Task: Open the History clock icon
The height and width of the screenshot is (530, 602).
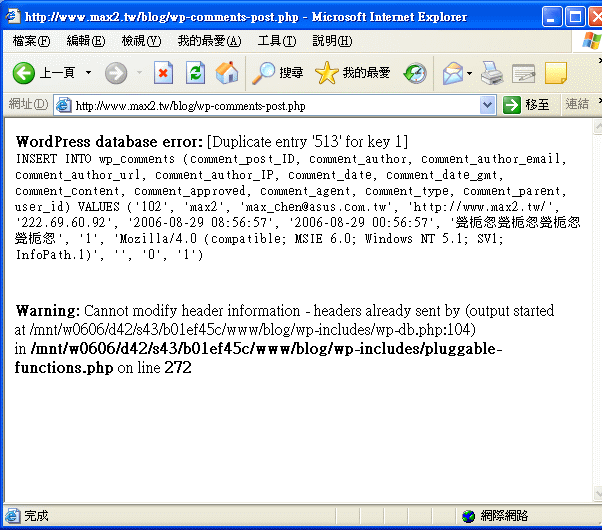Action: [x=415, y=73]
